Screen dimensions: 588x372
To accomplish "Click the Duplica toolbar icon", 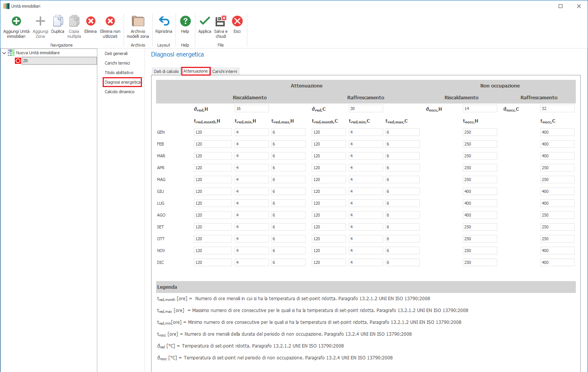I will 58,21.
